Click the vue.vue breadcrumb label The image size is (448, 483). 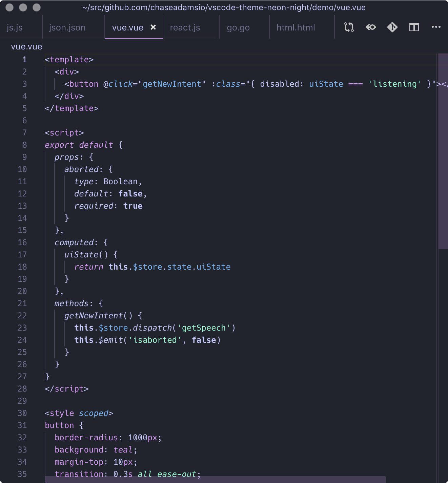pos(26,47)
